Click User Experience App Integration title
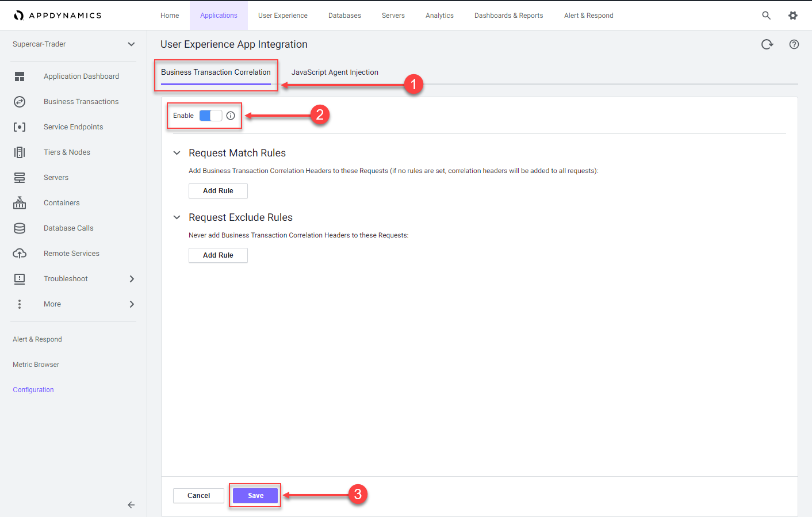Image resolution: width=812 pixels, height=517 pixels. 233,44
